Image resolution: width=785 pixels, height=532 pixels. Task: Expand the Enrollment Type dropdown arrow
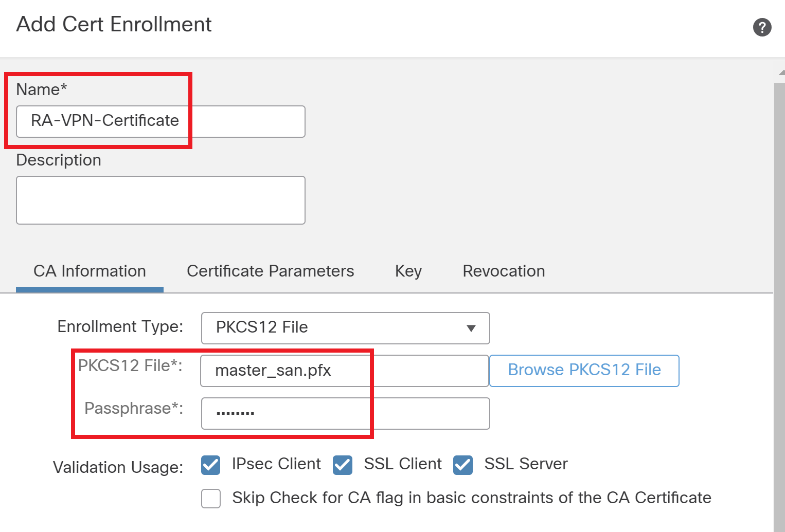[x=471, y=328]
